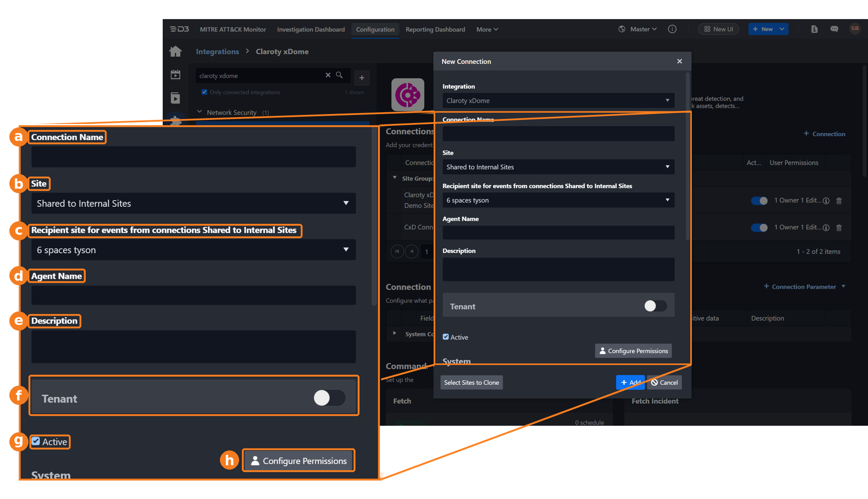
Task: Click the playbook play icon in sidebar
Action: point(175,98)
